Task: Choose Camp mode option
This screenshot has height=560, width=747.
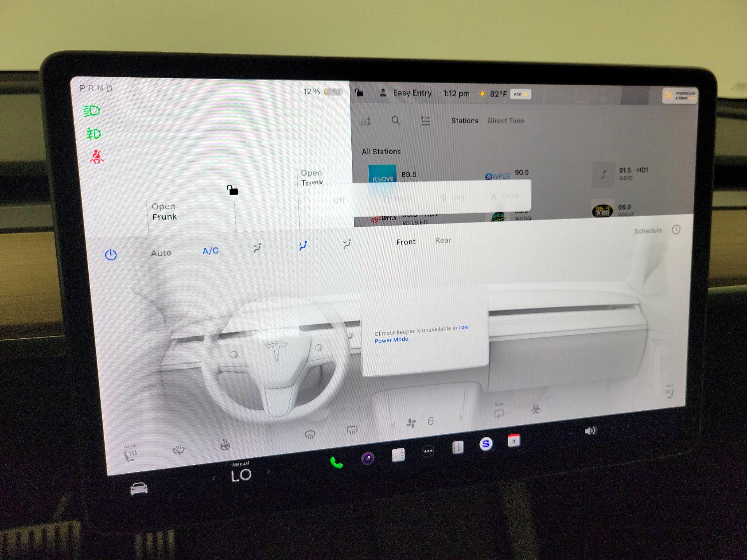Action: coord(505,196)
